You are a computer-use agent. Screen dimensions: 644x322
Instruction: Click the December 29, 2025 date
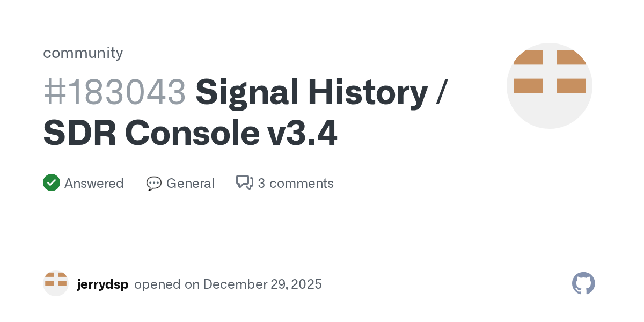point(262,284)
